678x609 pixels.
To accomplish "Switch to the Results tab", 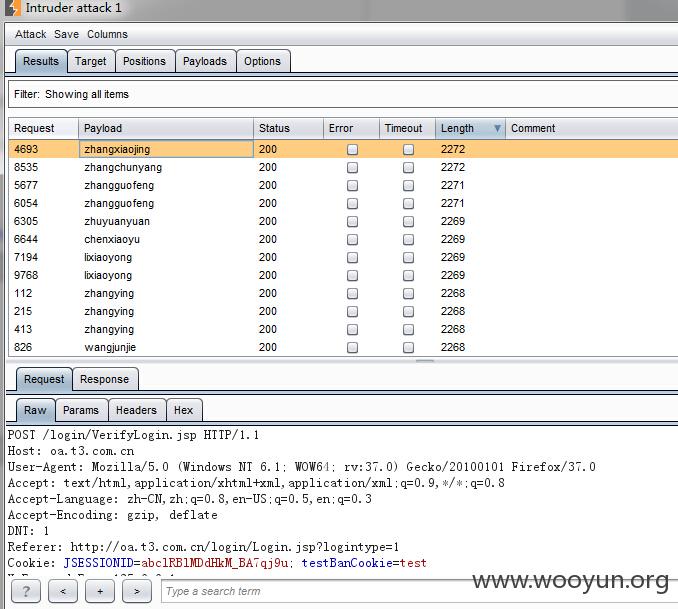I will click(x=41, y=61).
